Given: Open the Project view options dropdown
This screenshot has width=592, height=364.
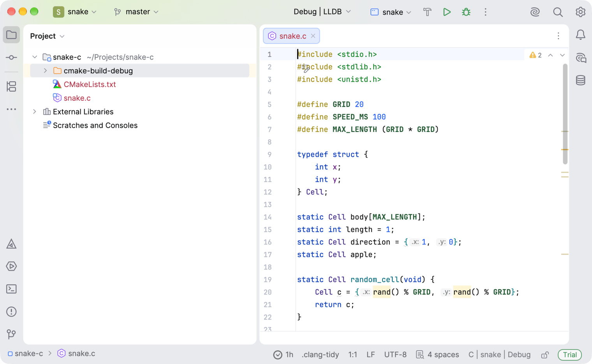Looking at the screenshot, I should [x=47, y=36].
